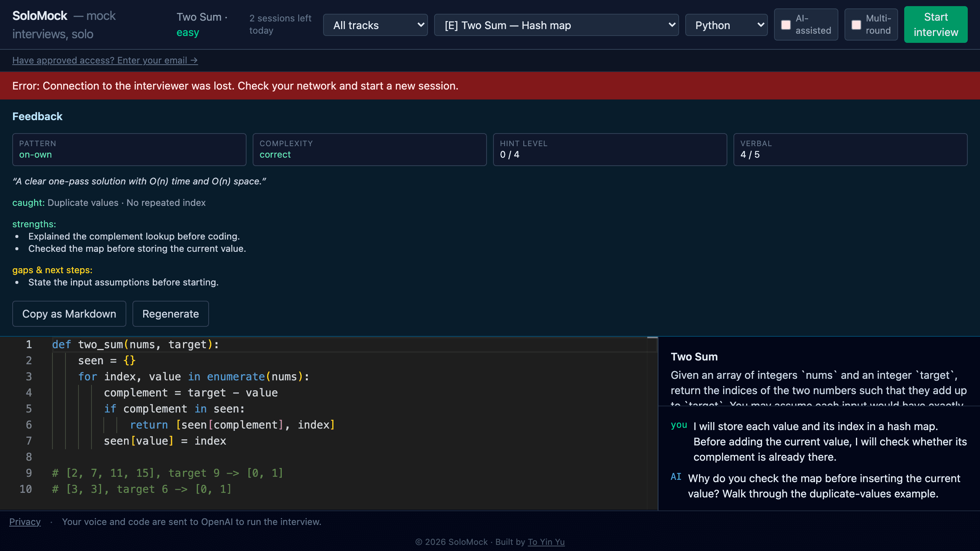This screenshot has width=980, height=551.
Task: Click 'Explained the complement lookup before coding'
Action: [134, 236]
